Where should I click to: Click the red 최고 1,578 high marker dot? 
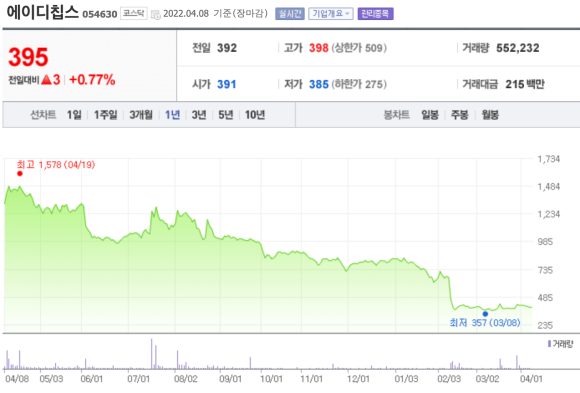20,174
